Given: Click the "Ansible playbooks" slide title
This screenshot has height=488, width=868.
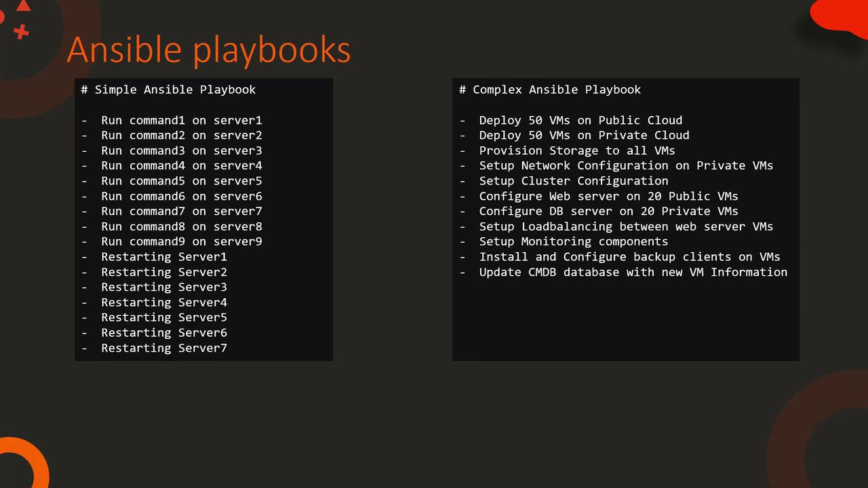Looking at the screenshot, I should (x=209, y=49).
